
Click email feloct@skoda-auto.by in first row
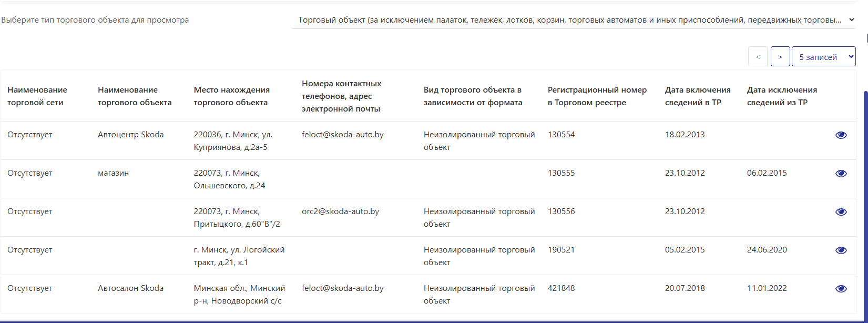[342, 135]
